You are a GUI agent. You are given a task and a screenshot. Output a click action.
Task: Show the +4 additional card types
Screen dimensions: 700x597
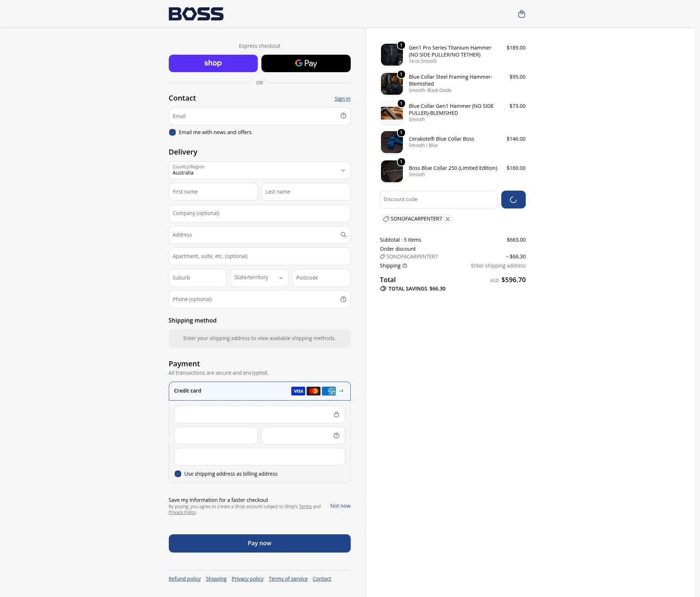pos(341,391)
